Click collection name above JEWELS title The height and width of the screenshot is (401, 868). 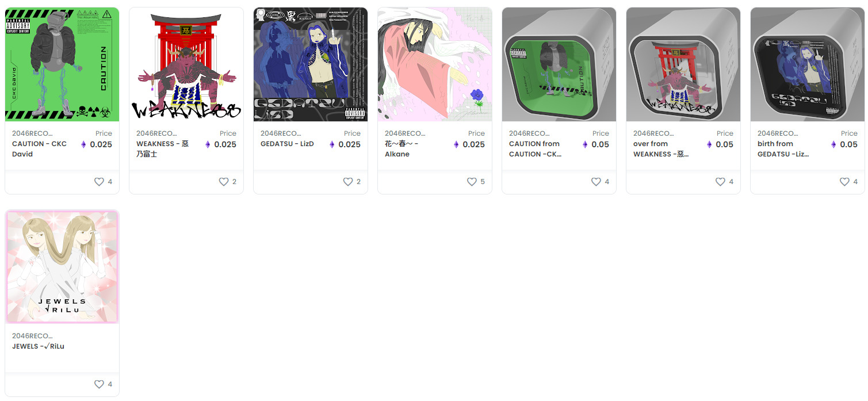point(32,336)
